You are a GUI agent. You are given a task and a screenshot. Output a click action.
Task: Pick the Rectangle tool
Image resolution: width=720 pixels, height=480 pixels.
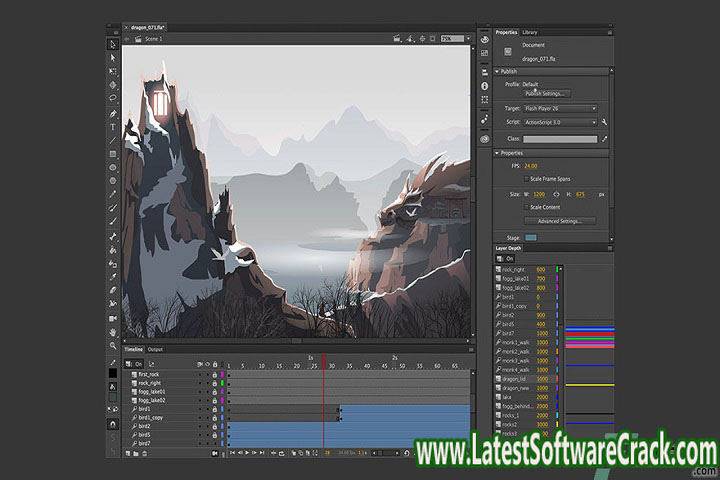[x=113, y=154]
